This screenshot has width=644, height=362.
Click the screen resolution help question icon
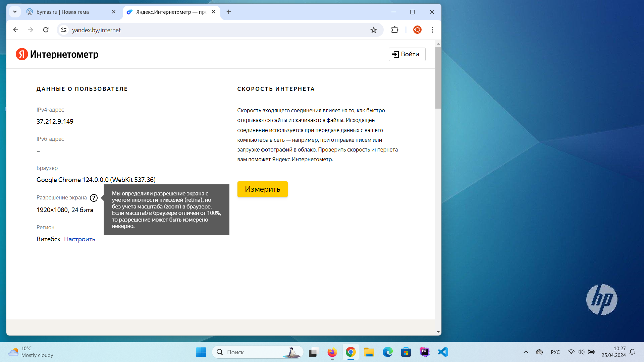[94, 198]
